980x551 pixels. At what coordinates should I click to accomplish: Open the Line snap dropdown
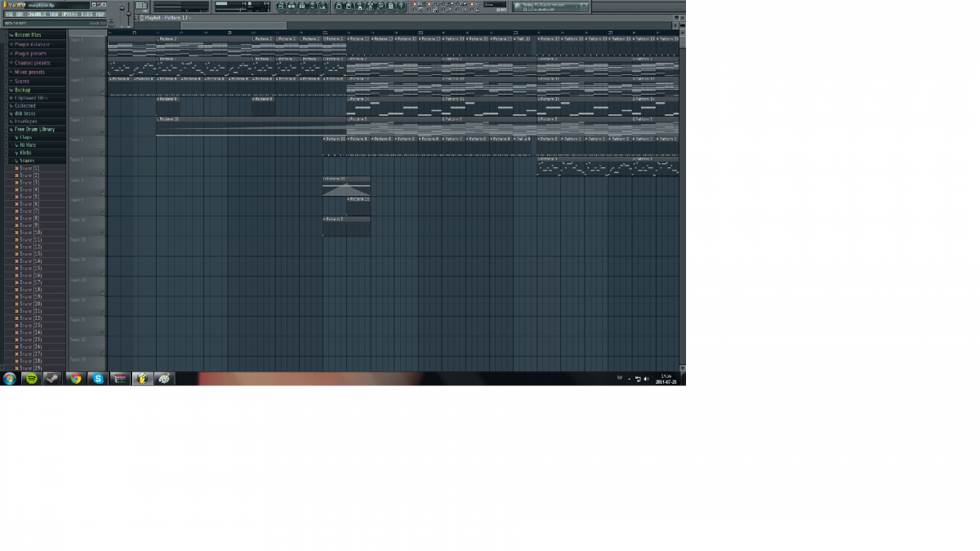click(495, 4)
